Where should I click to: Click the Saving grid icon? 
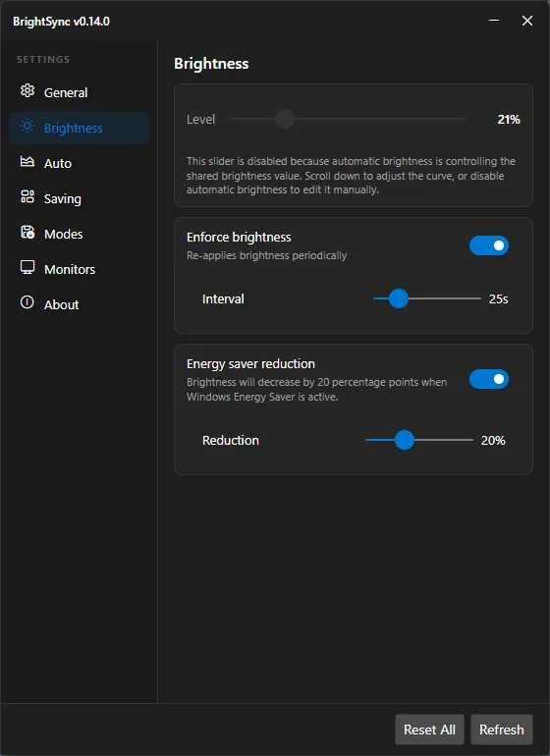[27, 196]
